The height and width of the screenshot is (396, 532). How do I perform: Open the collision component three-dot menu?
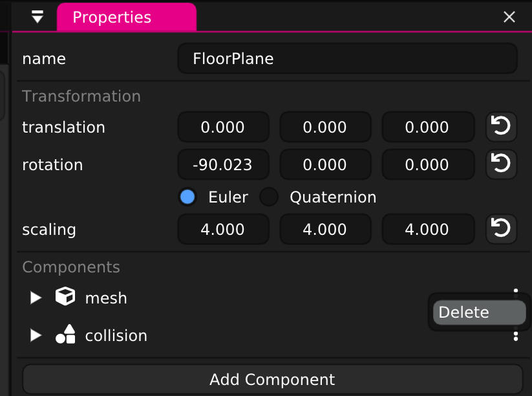pyautogui.click(x=515, y=336)
